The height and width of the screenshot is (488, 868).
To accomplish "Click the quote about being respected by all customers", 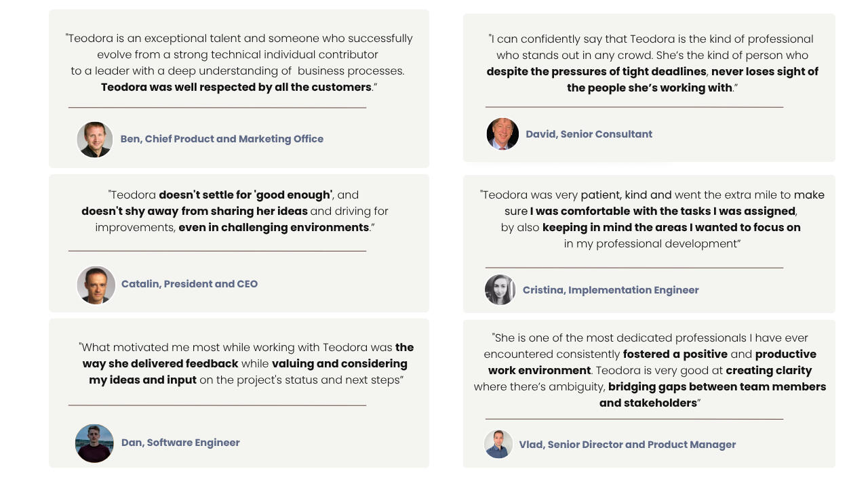I will click(x=239, y=63).
